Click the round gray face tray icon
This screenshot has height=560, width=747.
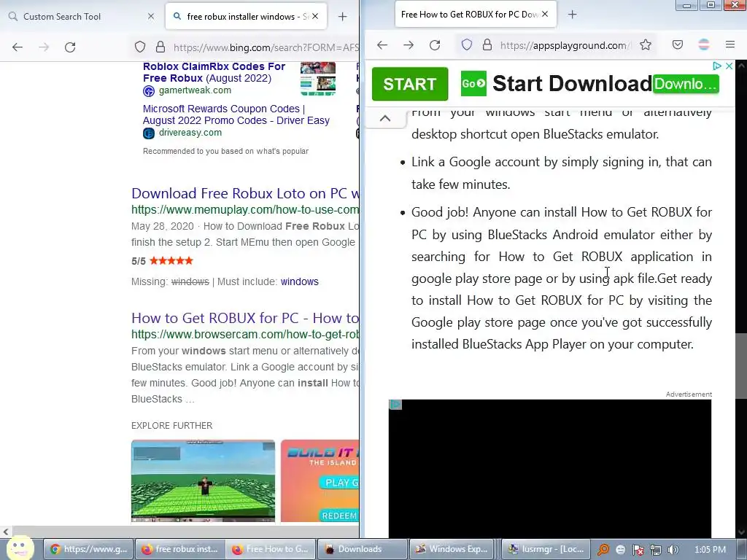[x=621, y=550]
